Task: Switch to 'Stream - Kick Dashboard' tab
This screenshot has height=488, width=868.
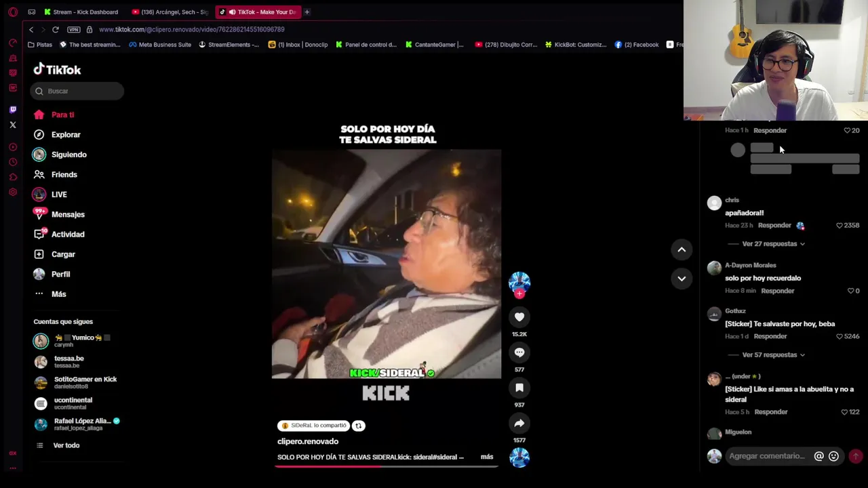Action: (x=81, y=12)
